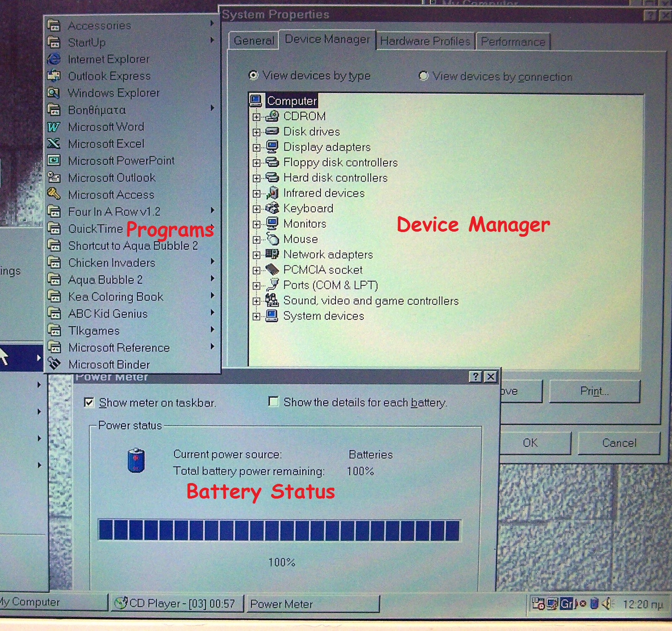Screen dimensions: 672x631
Task: Click the Keyboard device icon
Action: click(272, 208)
